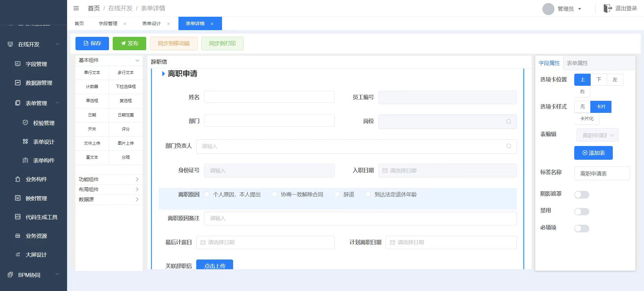The height and width of the screenshot is (291, 644).
Task: Select radio 协商一致解除合同
Action: point(274,194)
